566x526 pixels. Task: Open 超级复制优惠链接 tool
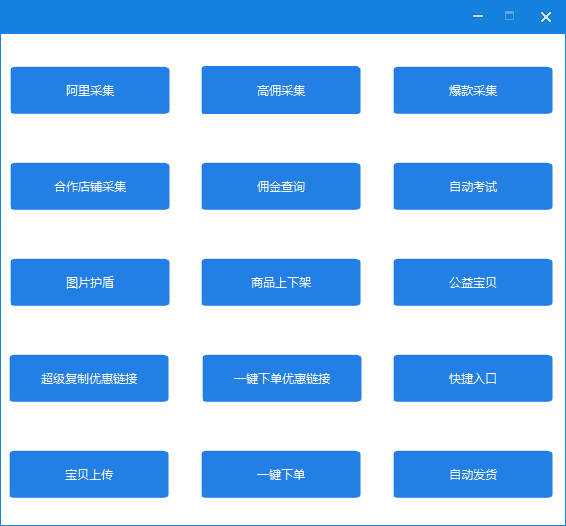tap(89, 378)
